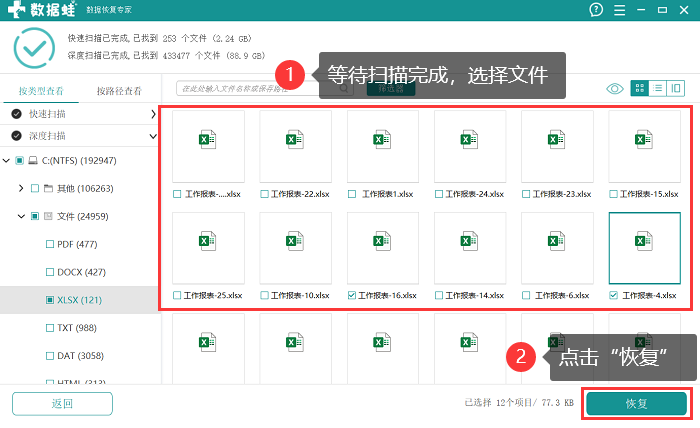This screenshot has height=428, width=700.
Task: Click the 返回 back button
Action: [x=62, y=403]
